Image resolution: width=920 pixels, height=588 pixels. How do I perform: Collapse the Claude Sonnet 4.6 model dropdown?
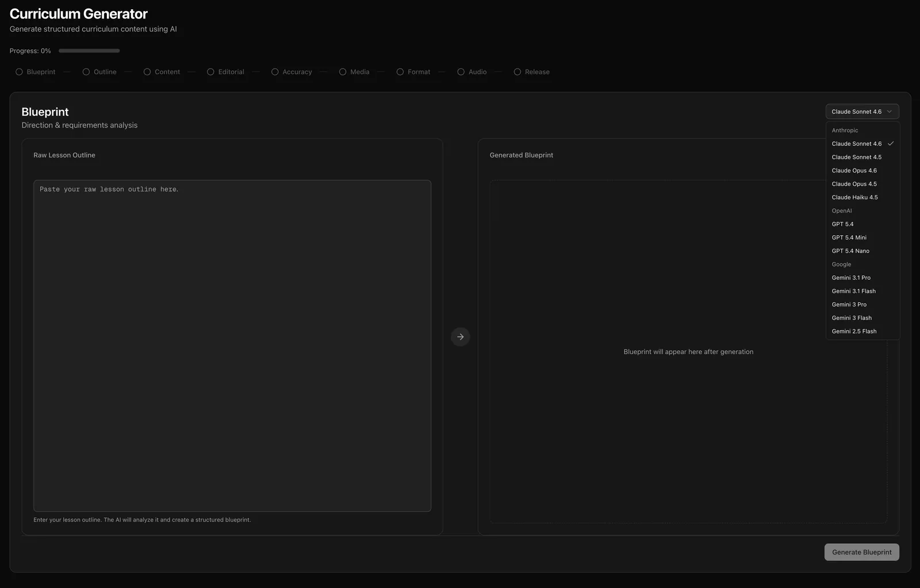pyautogui.click(x=862, y=112)
